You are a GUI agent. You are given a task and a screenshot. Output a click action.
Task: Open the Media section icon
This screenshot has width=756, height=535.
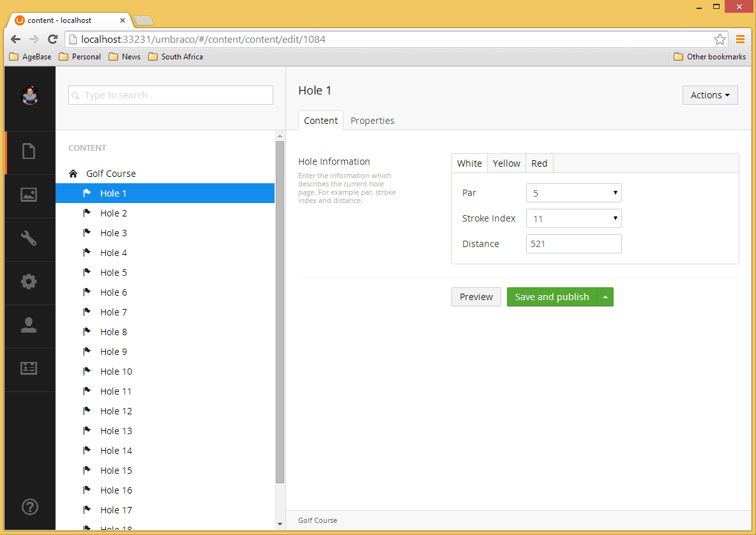(29, 195)
